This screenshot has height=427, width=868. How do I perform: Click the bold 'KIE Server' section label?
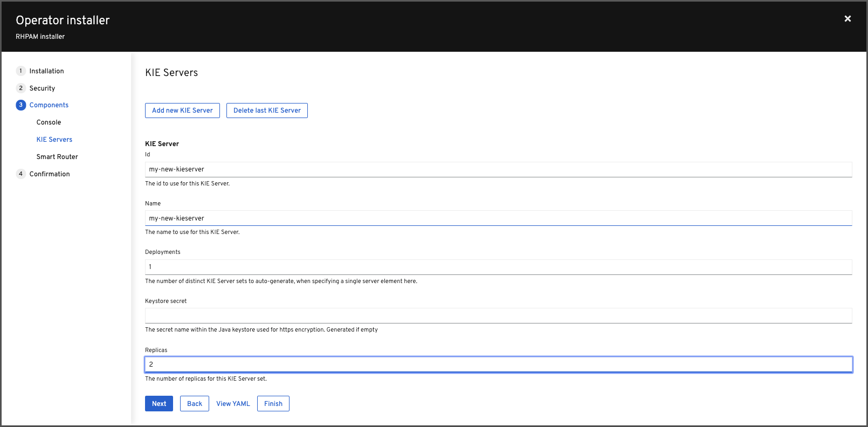(162, 144)
